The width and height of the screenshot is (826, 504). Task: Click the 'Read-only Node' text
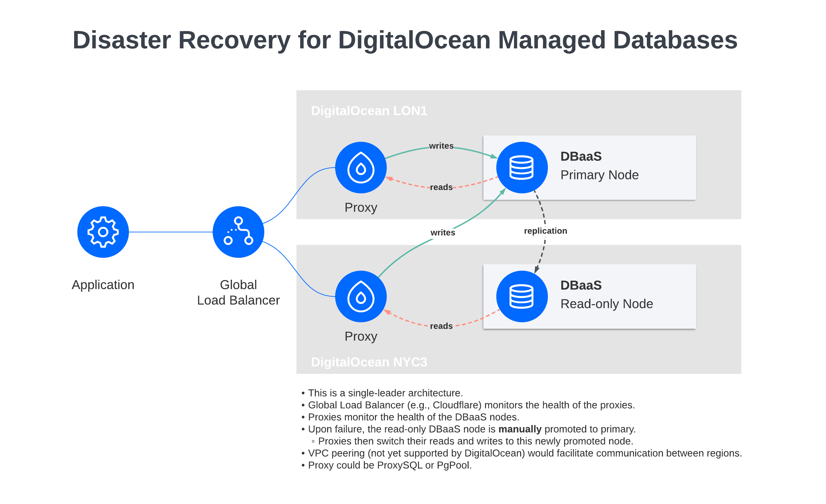pyautogui.click(x=607, y=304)
